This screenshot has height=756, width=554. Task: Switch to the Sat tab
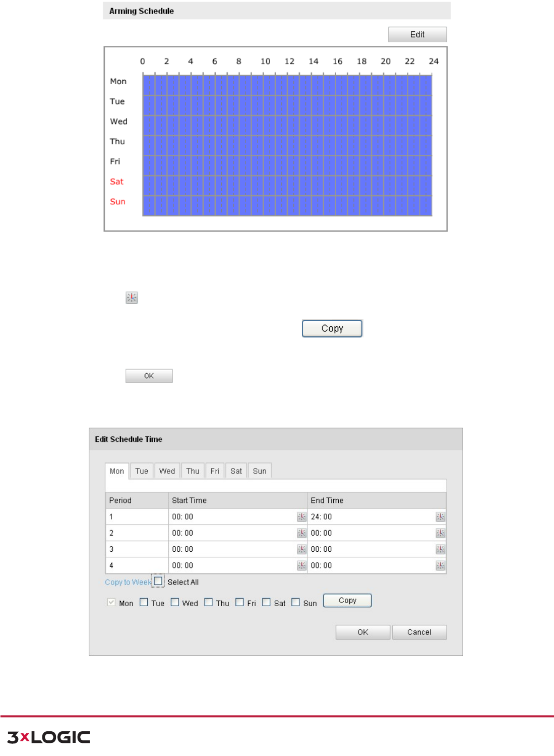[x=236, y=471]
